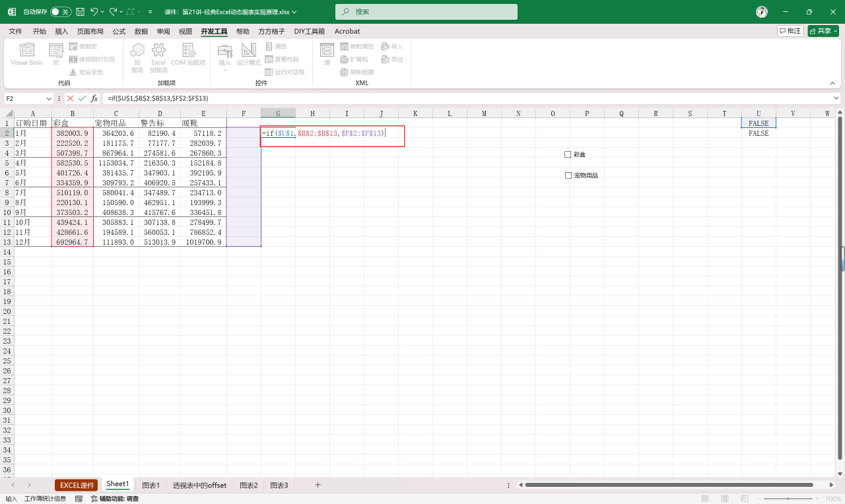This screenshot has width=845, height=504.
Task: Expand the formula bar
Action: pos(836,98)
